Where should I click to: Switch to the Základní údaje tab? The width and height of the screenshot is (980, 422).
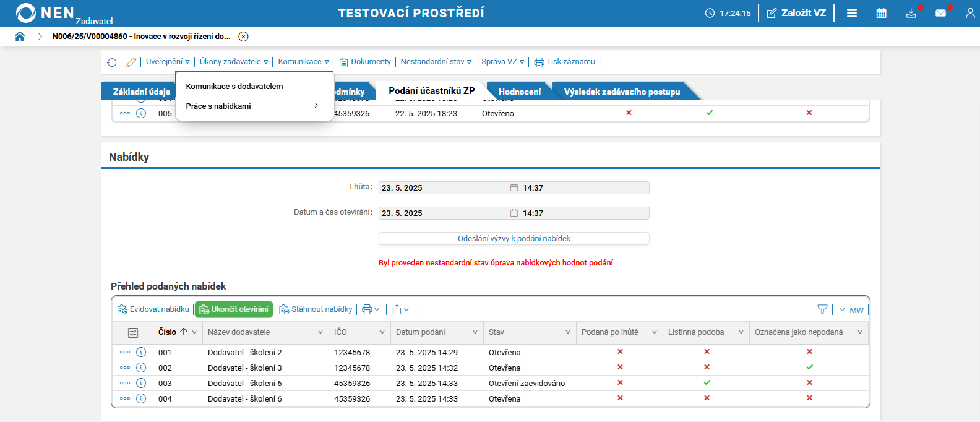141,92
